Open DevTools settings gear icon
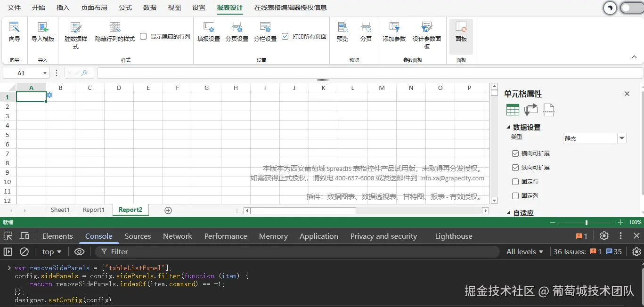This screenshot has height=307, width=644. click(604, 236)
